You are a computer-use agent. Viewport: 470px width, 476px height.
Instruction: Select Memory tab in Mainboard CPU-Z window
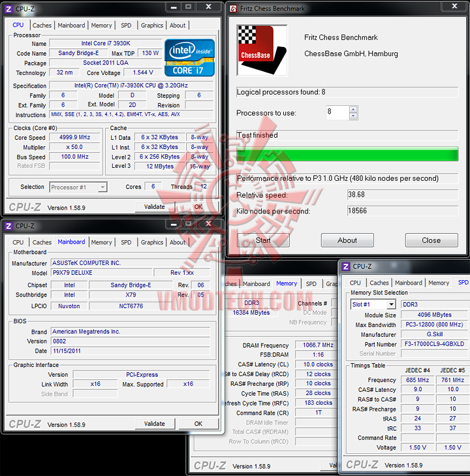(101, 242)
